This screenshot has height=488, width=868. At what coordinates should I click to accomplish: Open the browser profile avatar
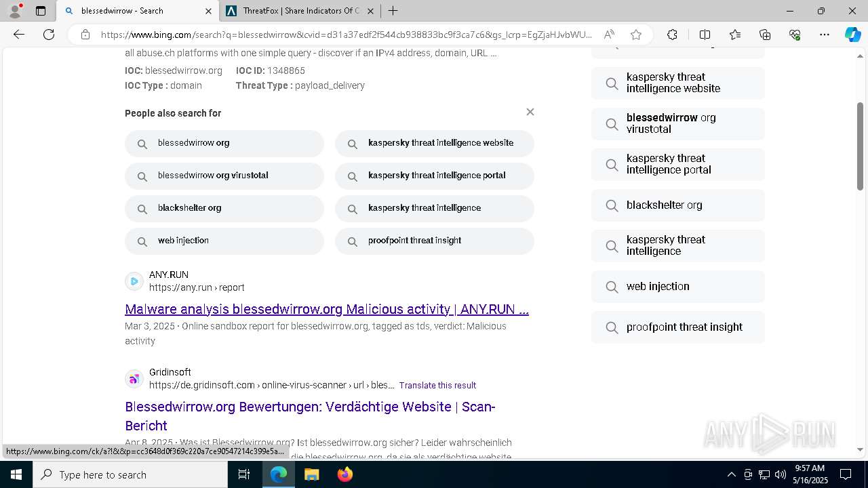click(x=15, y=11)
